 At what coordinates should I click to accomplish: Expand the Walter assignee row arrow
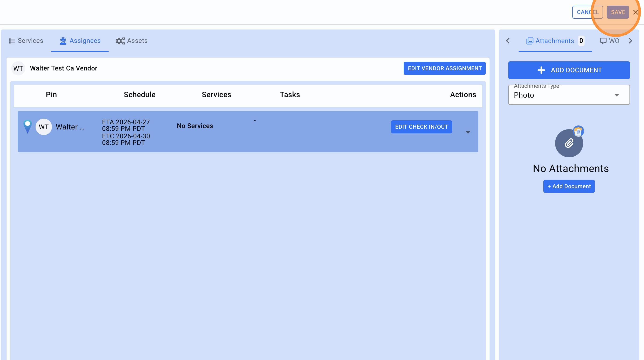[468, 132]
